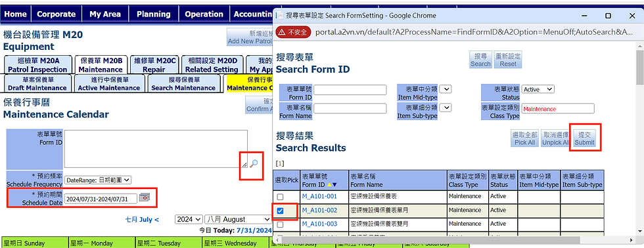Click the Schedule Date input field
644x248 pixels.
click(101, 199)
